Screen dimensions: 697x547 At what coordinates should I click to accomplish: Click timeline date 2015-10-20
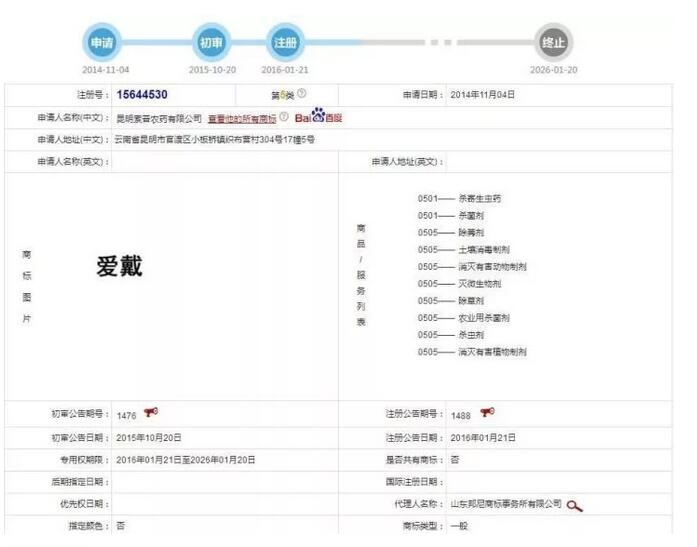coord(212,70)
